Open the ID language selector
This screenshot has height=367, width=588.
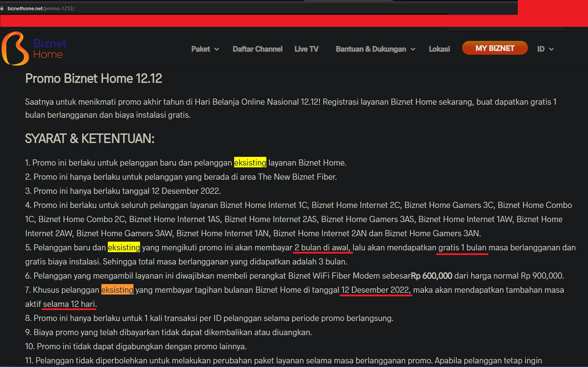pyautogui.click(x=545, y=49)
